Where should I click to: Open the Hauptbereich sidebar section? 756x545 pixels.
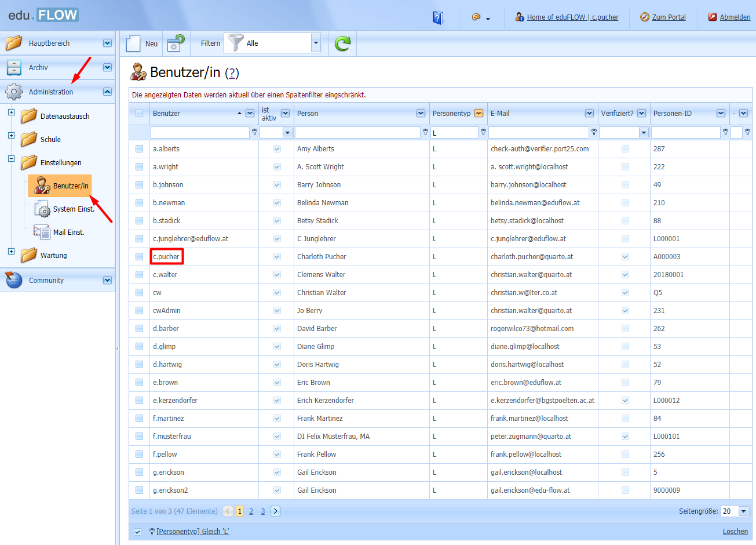(x=49, y=43)
